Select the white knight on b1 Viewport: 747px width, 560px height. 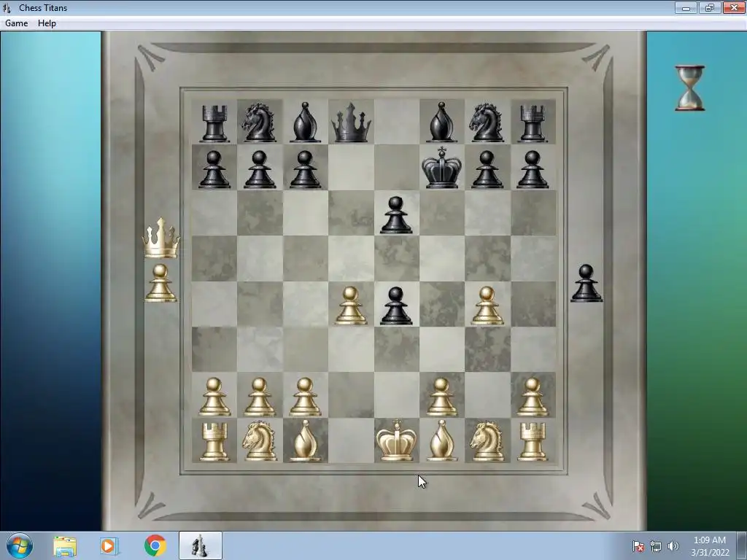(x=259, y=441)
